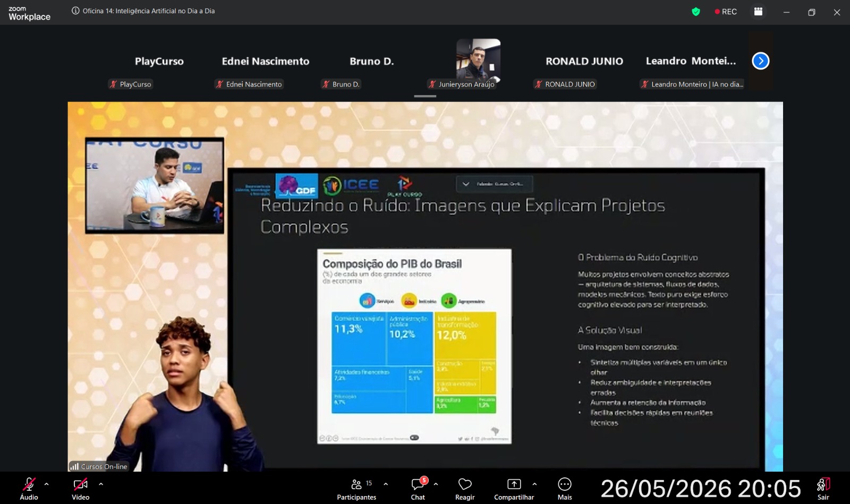Click the presenter webcam inset in shared screen
The width and height of the screenshot is (850, 504).
[x=155, y=185]
